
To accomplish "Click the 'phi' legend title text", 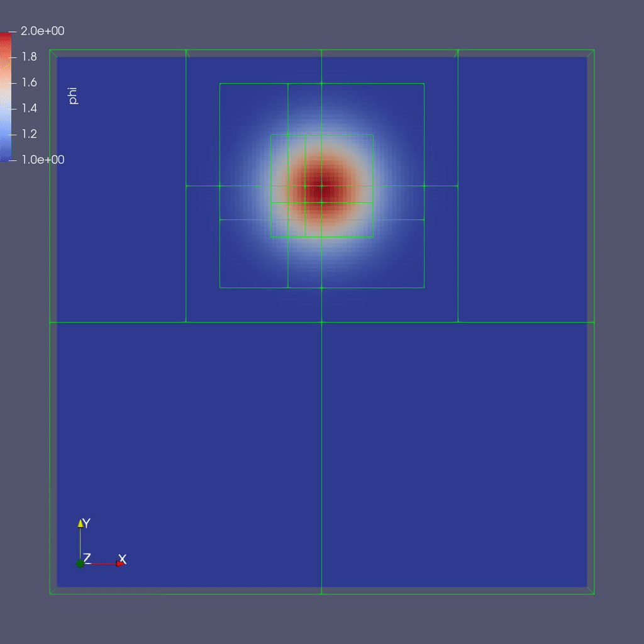I will pos(73,96).
